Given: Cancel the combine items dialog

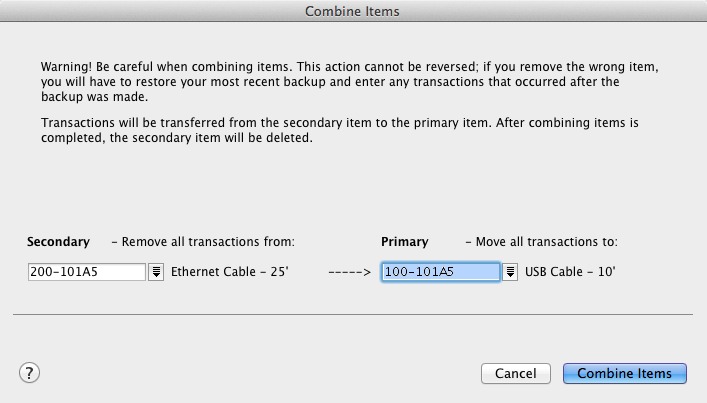Looking at the screenshot, I should 516,373.
